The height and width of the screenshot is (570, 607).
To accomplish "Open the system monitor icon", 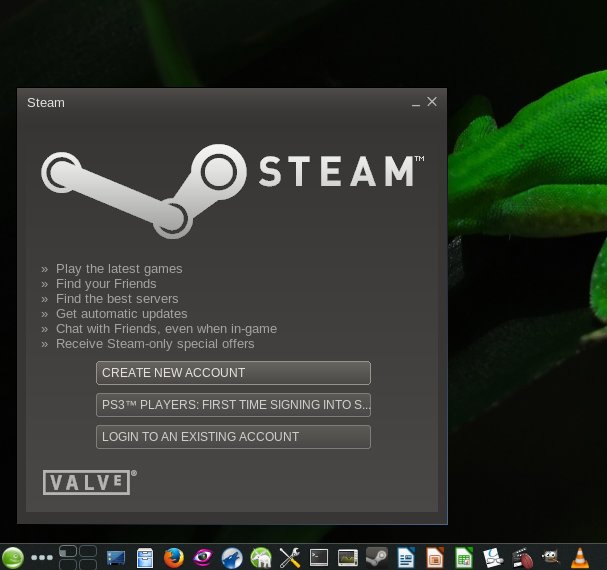I will tap(348, 558).
